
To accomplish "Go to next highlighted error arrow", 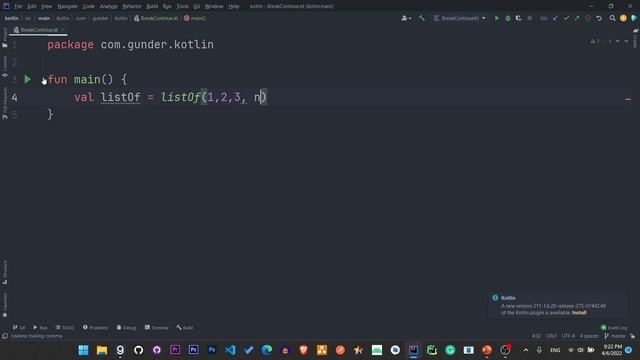I will pyautogui.click(x=626, y=41).
